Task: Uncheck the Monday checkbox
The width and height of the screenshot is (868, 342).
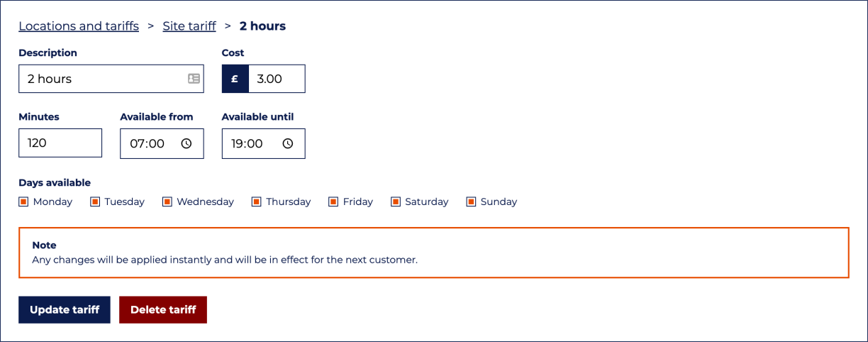Action: pos(23,202)
